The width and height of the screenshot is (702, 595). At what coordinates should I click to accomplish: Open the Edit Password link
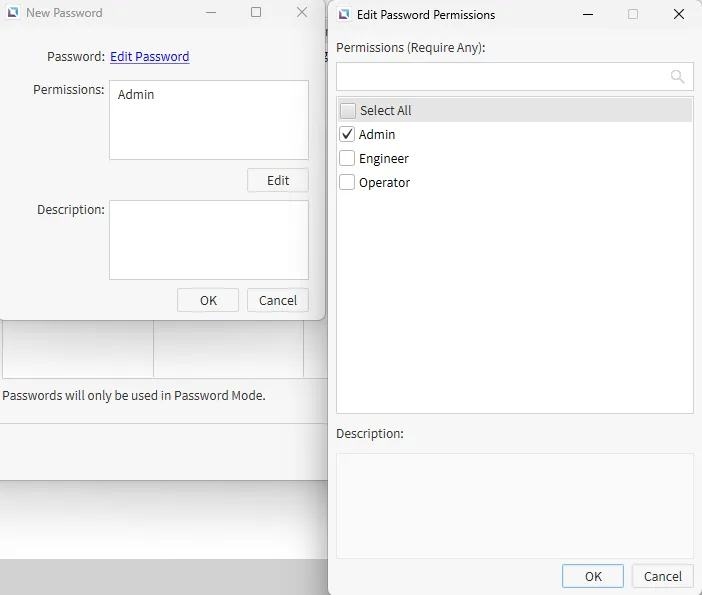point(149,57)
